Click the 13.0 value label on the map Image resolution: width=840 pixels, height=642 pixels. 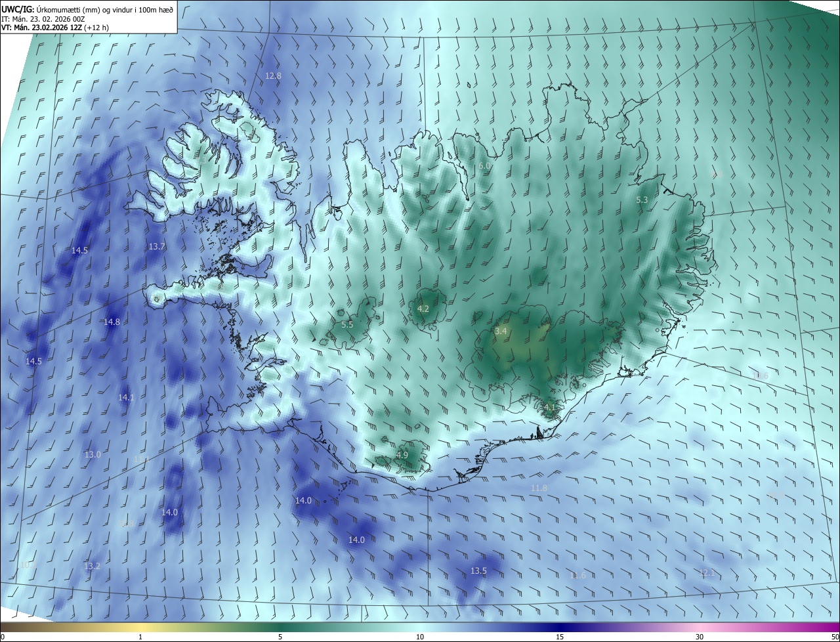coord(93,455)
